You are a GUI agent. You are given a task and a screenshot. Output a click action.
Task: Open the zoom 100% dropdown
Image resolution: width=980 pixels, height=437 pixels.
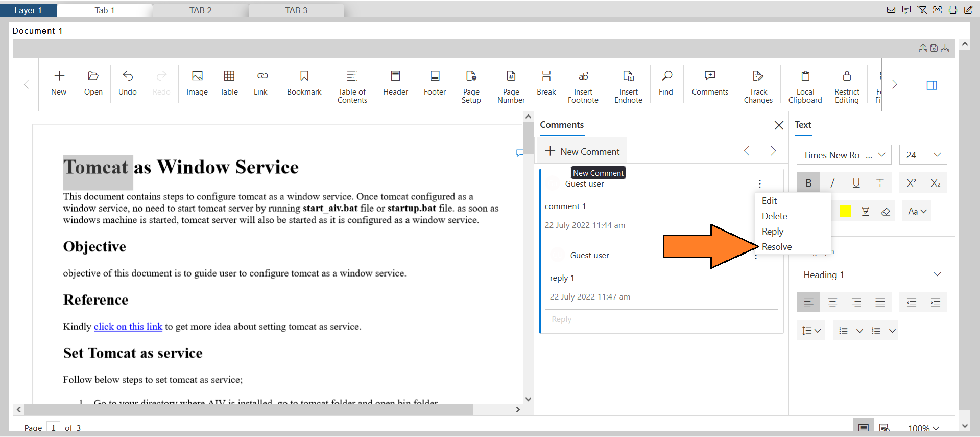(x=923, y=428)
